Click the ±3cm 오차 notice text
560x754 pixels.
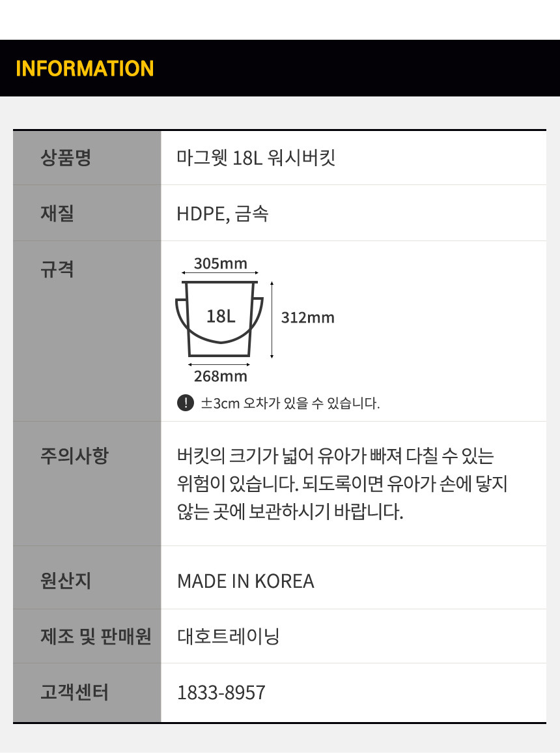coord(290,403)
